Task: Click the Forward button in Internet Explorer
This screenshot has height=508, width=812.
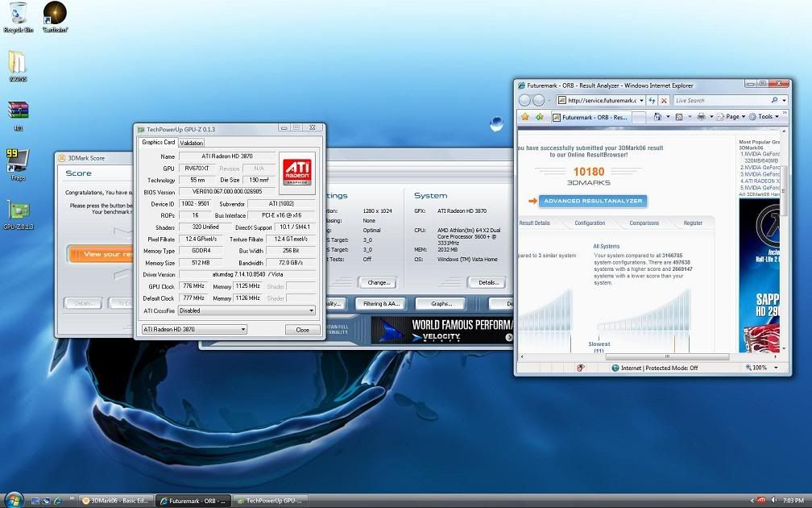Action: click(x=539, y=100)
